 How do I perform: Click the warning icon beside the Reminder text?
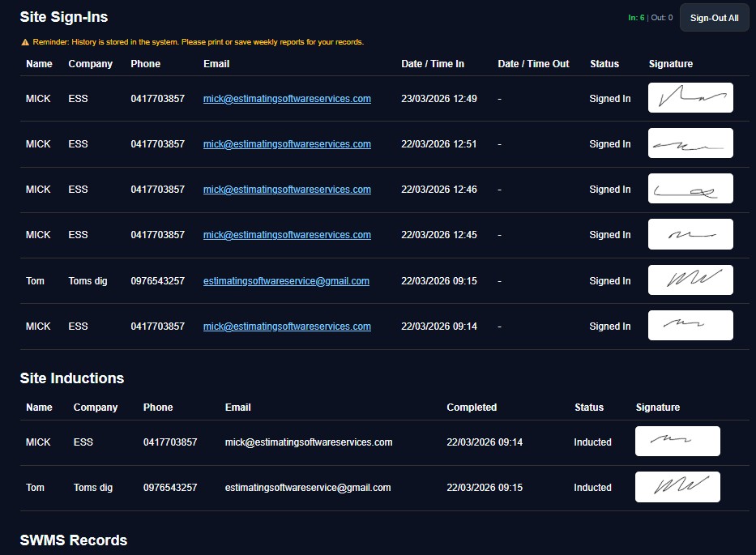(x=25, y=42)
